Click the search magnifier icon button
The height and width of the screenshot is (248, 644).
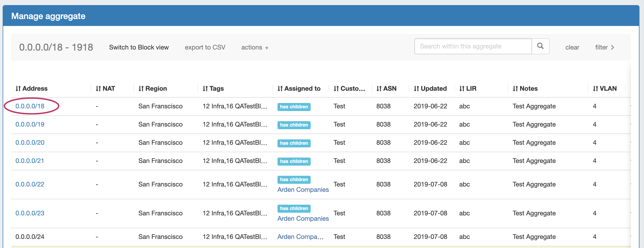point(540,46)
